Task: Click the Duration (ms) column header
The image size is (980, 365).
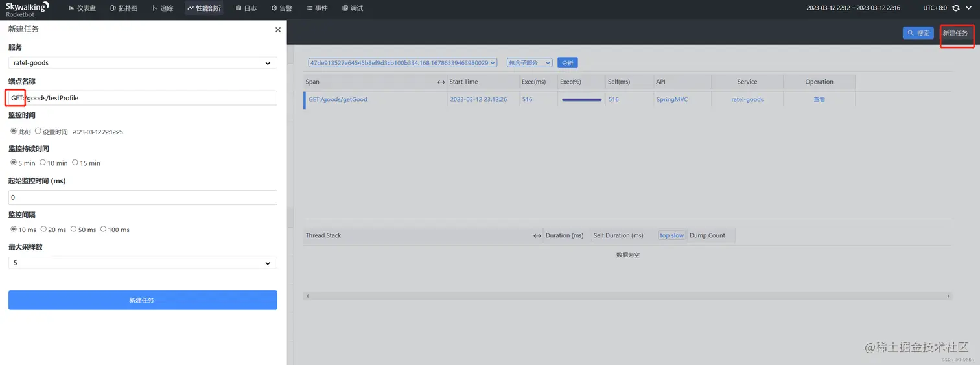Action: [565, 235]
